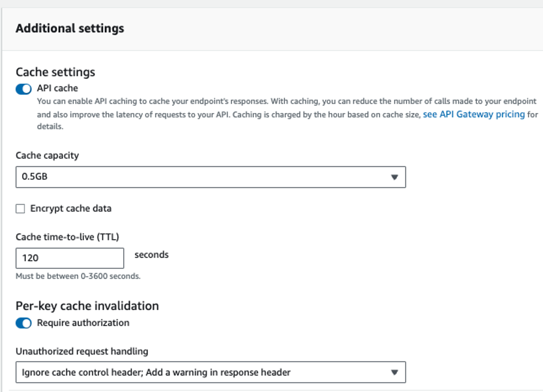
Task: Check the Encrypt cache data checkbox
Action: point(20,209)
